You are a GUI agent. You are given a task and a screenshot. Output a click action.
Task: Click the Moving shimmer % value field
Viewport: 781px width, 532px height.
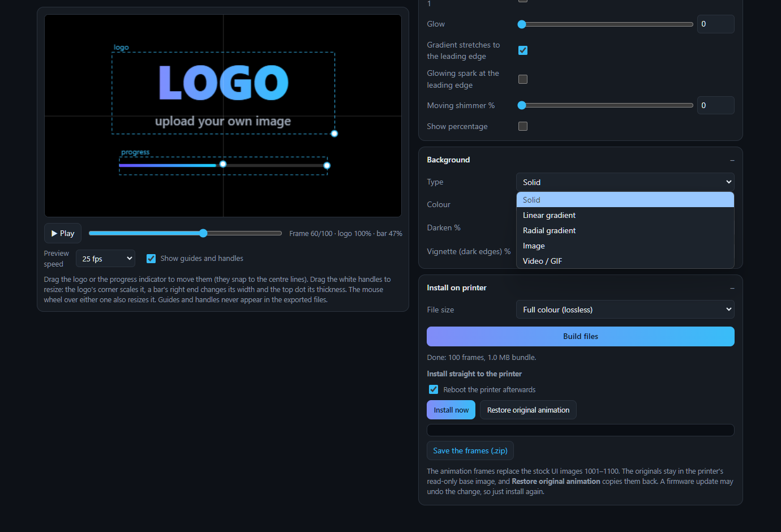pos(715,105)
